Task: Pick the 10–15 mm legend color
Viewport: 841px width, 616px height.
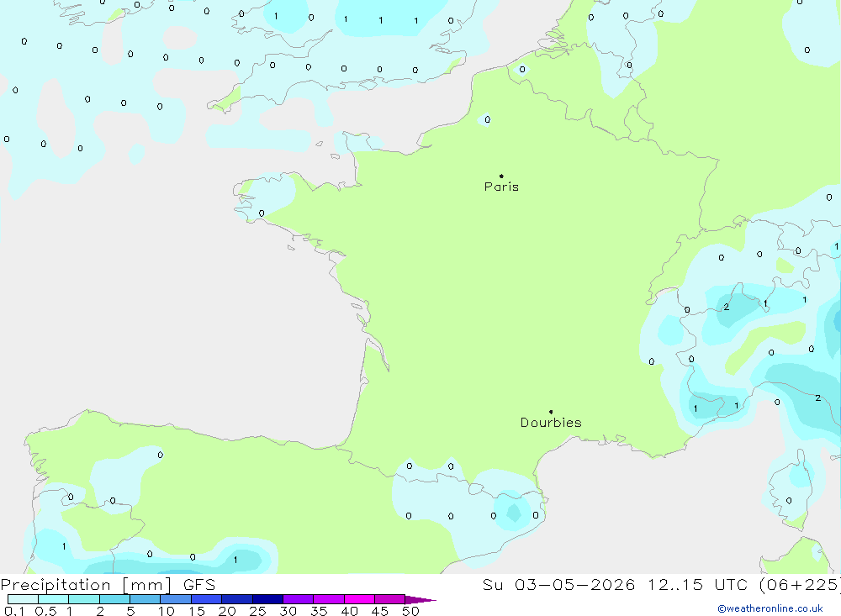Action: pyautogui.click(x=176, y=599)
